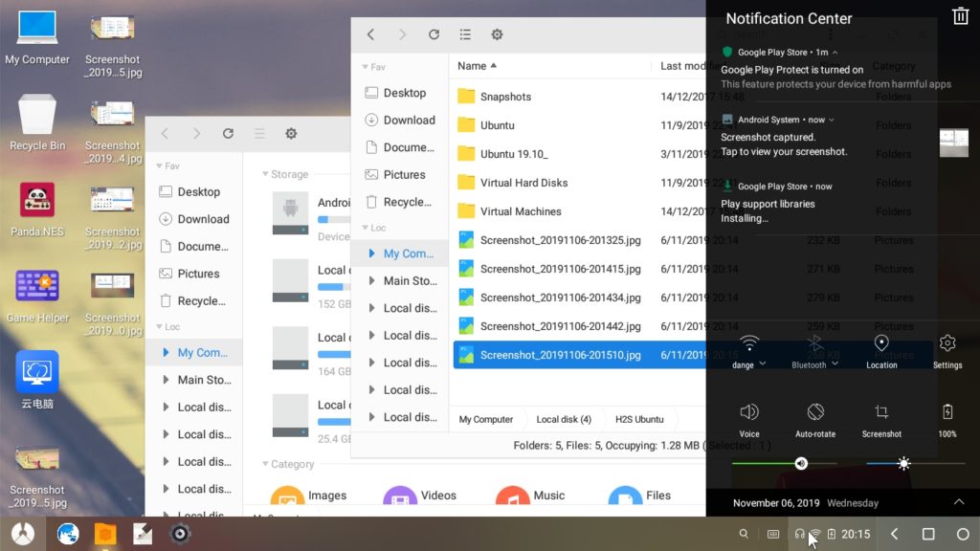
Task: Click the taskbar back navigation arrow
Action: tap(895, 534)
